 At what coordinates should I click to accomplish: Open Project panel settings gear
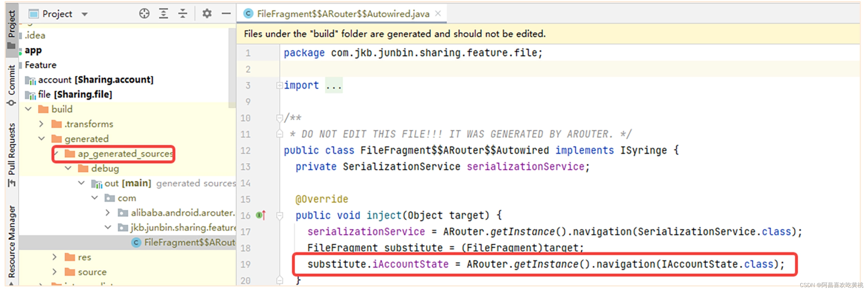tap(207, 14)
